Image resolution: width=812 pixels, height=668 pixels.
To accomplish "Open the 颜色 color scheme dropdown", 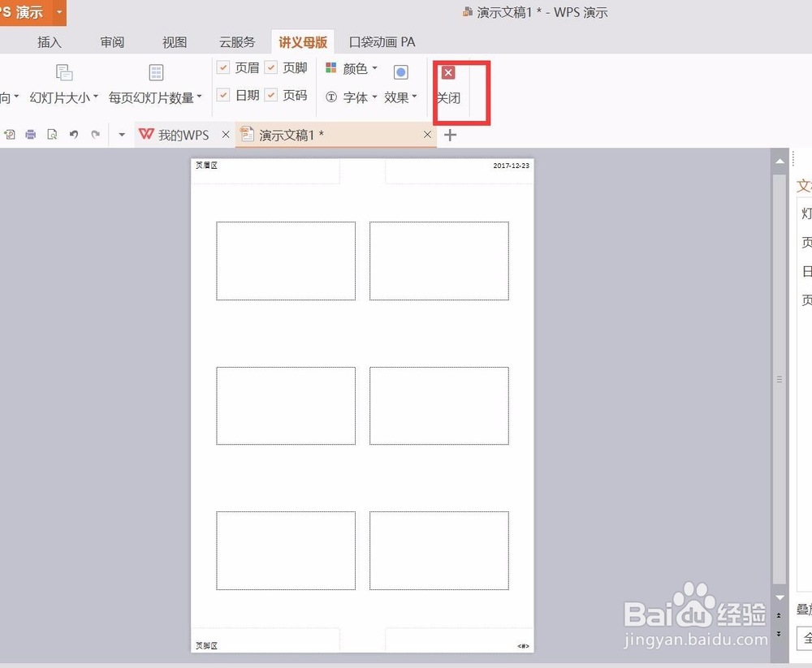I will (x=352, y=68).
